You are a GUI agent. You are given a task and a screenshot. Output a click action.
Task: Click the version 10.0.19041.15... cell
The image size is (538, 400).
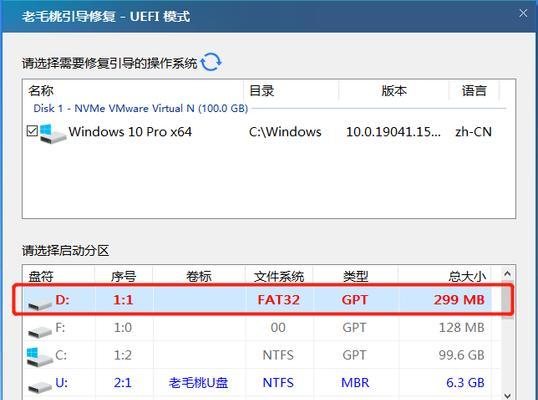[x=393, y=132]
